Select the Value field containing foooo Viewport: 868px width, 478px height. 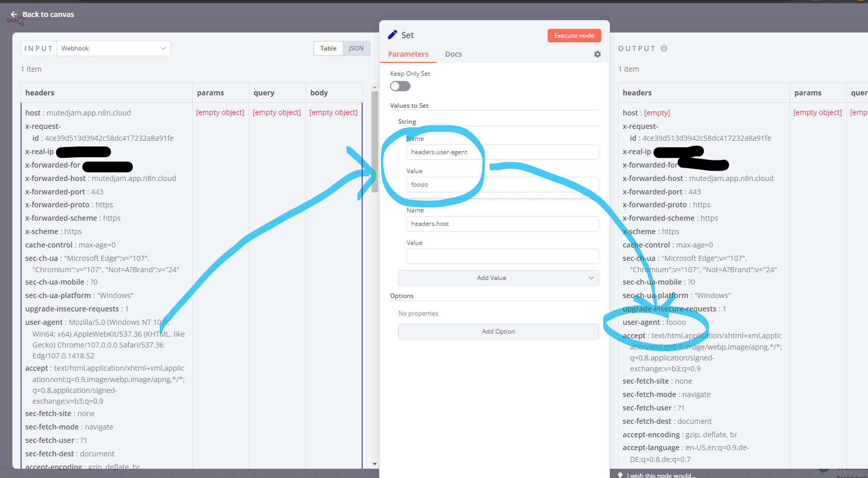502,185
